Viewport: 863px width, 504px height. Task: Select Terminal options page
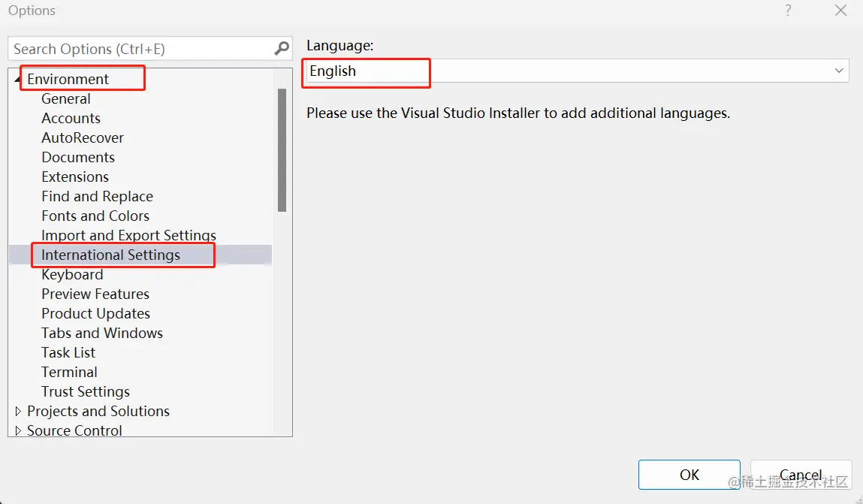click(69, 372)
